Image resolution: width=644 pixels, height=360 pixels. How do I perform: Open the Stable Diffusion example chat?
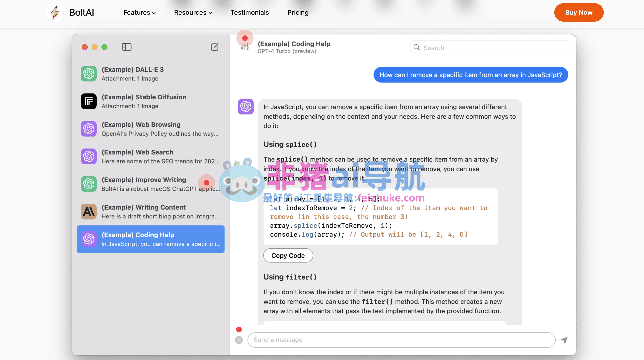150,101
